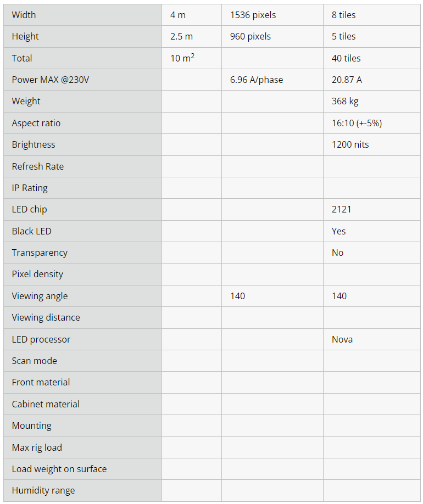Viewport: 423px width, 504px height.
Task: Select the Max rig load label
Action: pos(37,447)
